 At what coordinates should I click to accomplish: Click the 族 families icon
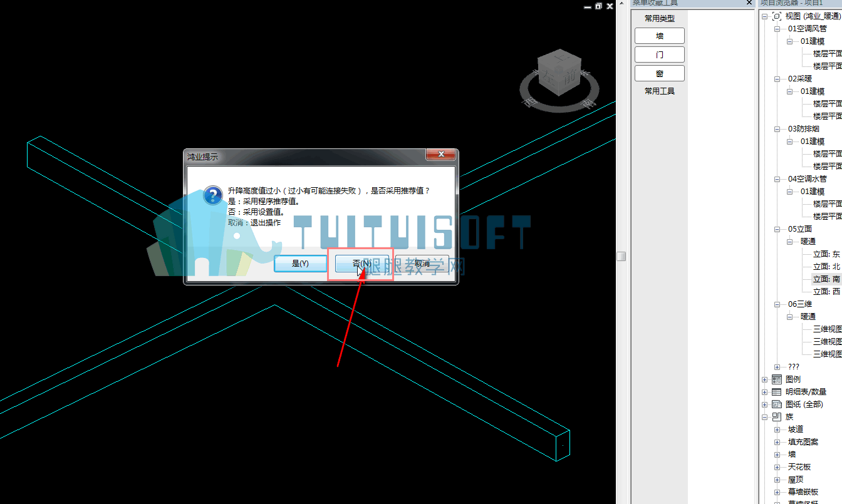point(777,417)
